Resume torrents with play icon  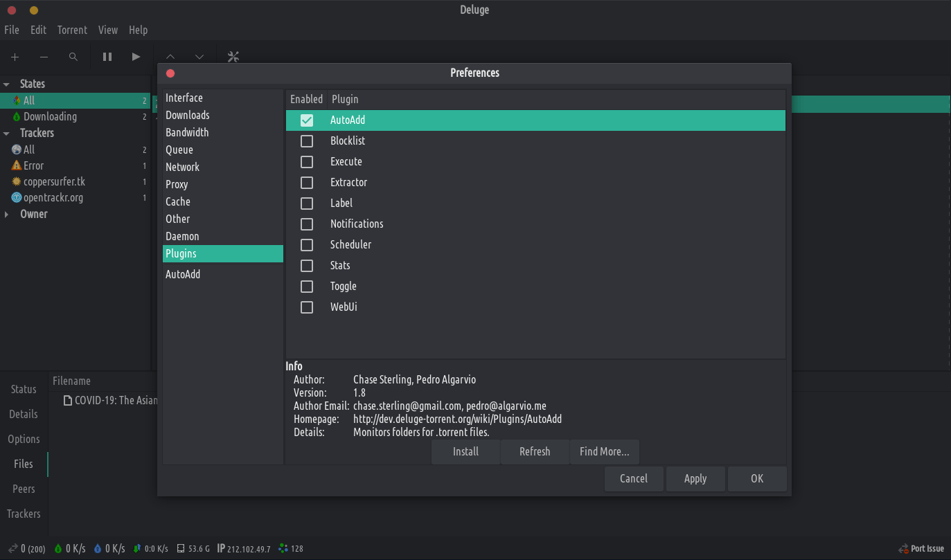pyautogui.click(x=136, y=57)
